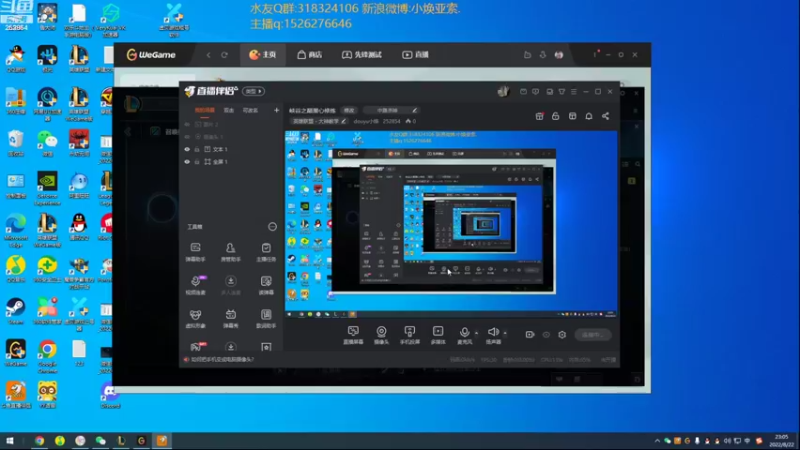800x450 pixels.
Task: Open WeChat from the taskbar
Action: pos(101,441)
